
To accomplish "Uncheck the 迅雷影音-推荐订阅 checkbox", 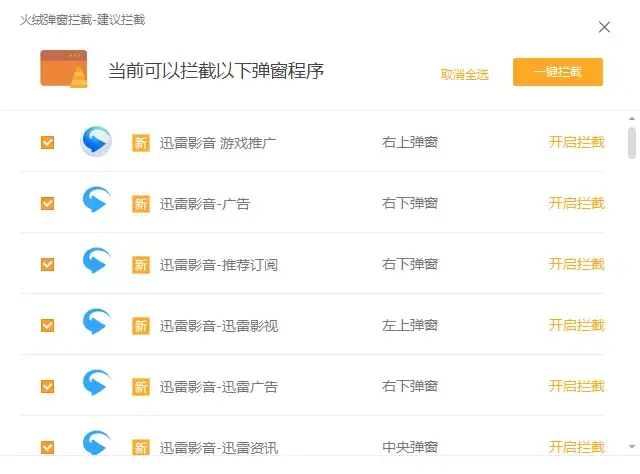I will pos(47,264).
